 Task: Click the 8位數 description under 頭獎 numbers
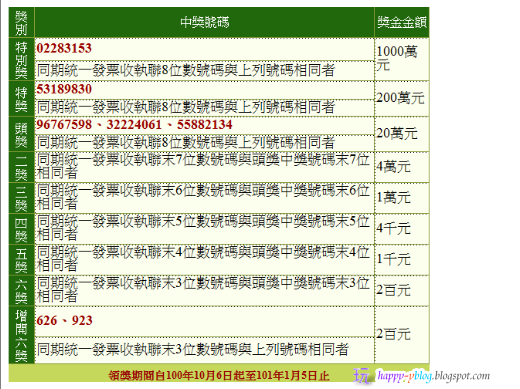186,143
